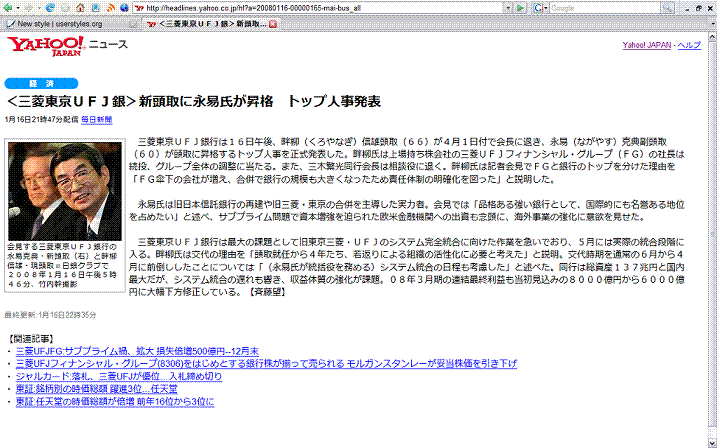This screenshot has width=717, height=448.
Task: Minimize the browser window
Action: point(688,8)
